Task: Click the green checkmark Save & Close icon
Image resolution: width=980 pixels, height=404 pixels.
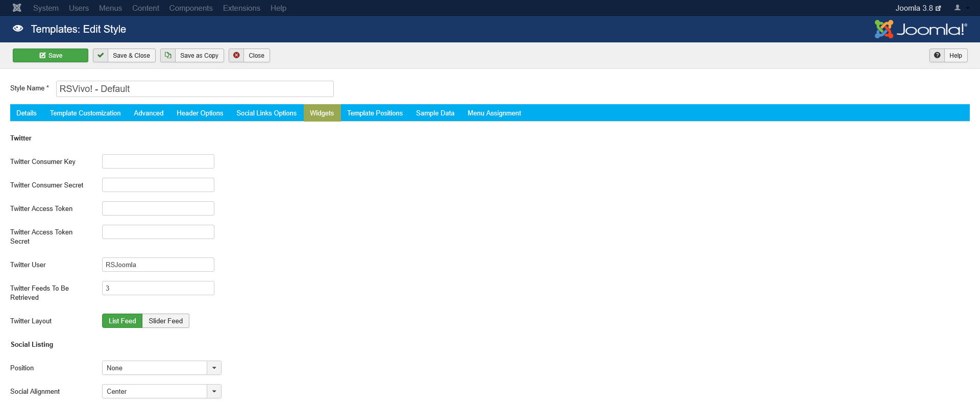Action: [101, 55]
